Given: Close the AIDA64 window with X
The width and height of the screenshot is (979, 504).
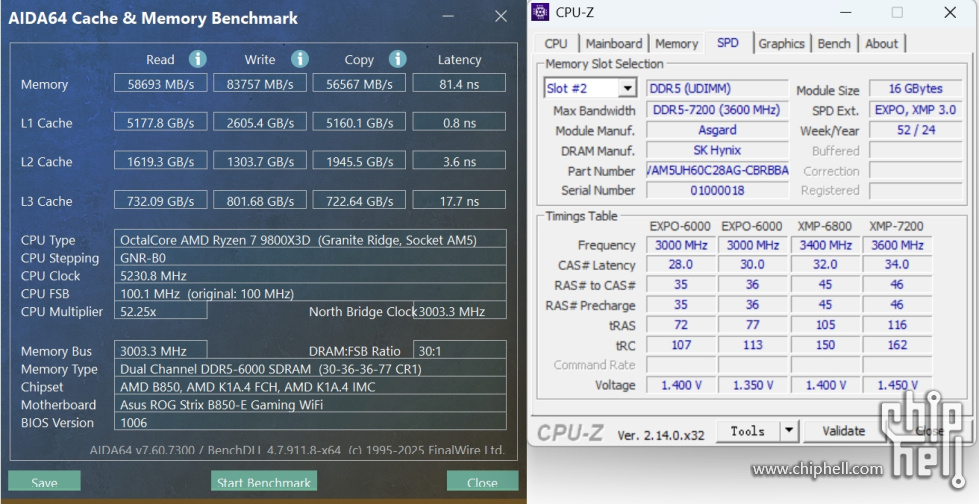Looking at the screenshot, I should [501, 16].
